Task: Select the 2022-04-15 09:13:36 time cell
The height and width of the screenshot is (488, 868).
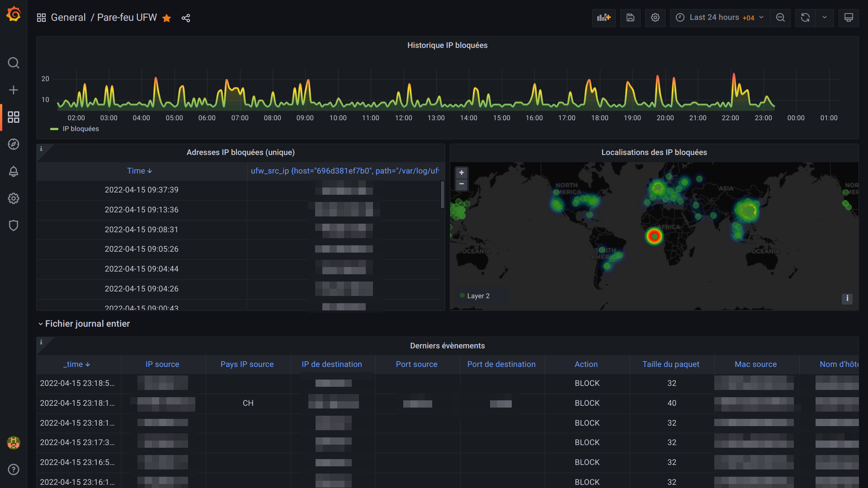Action: coord(142,210)
